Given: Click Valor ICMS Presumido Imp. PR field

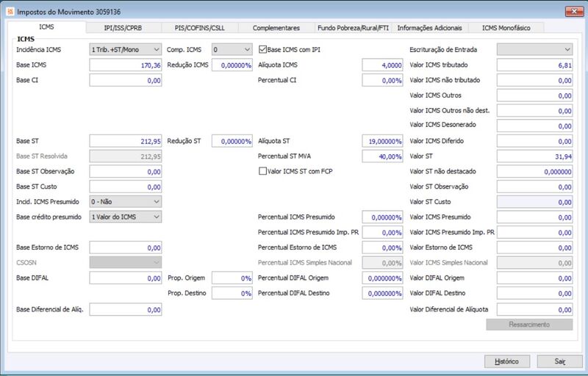Looking at the screenshot, I should coord(535,233).
